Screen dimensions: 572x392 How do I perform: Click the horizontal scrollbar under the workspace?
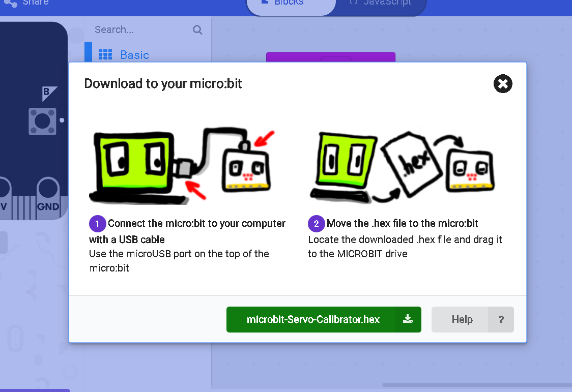(x=477, y=385)
